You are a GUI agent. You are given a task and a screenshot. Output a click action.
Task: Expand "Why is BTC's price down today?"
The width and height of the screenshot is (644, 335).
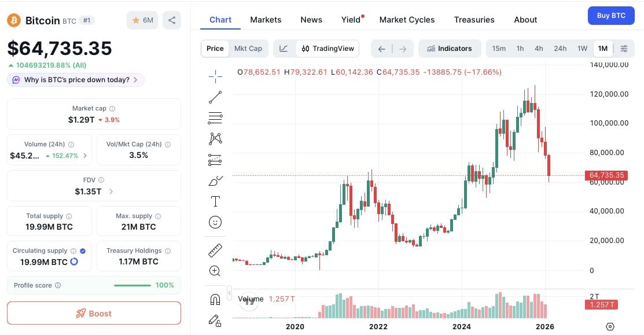point(76,80)
